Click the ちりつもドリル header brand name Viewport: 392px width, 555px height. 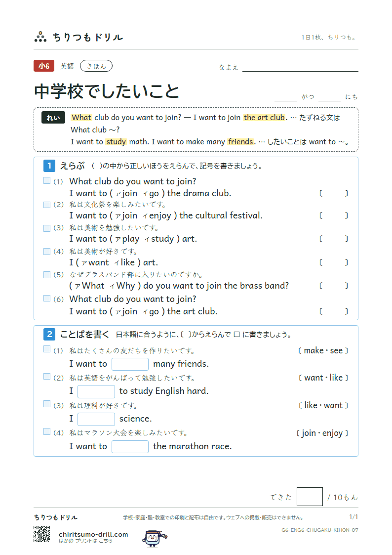click(x=88, y=37)
